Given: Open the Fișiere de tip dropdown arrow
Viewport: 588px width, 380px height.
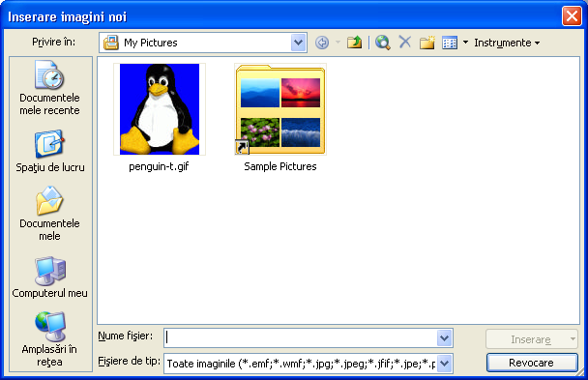Looking at the screenshot, I should click(x=445, y=364).
